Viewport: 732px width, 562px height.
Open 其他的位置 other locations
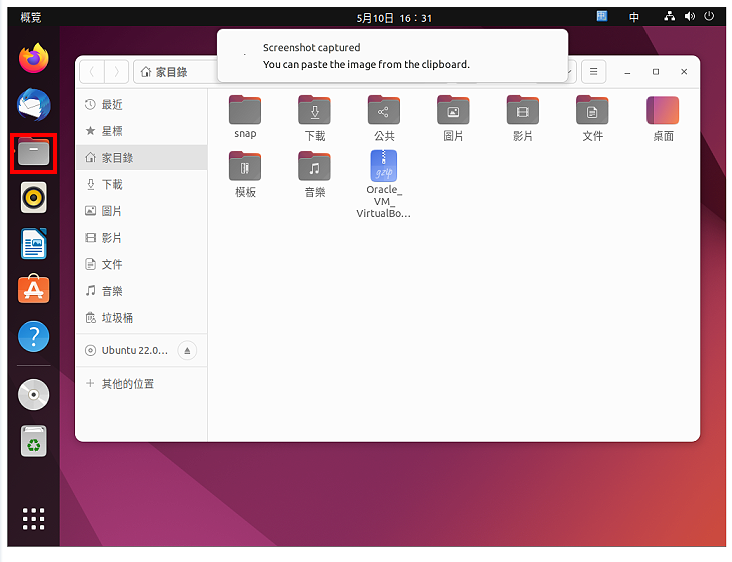pos(141,384)
